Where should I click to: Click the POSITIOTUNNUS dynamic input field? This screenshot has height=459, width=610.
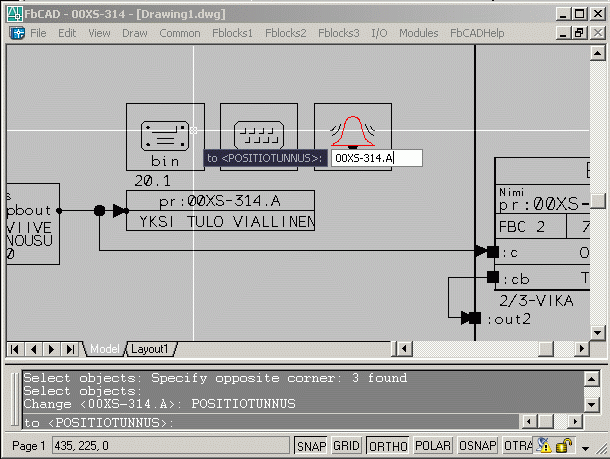point(377,158)
